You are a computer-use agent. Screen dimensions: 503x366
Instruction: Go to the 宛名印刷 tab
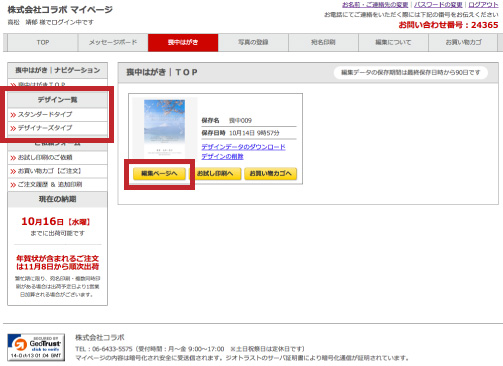[323, 42]
